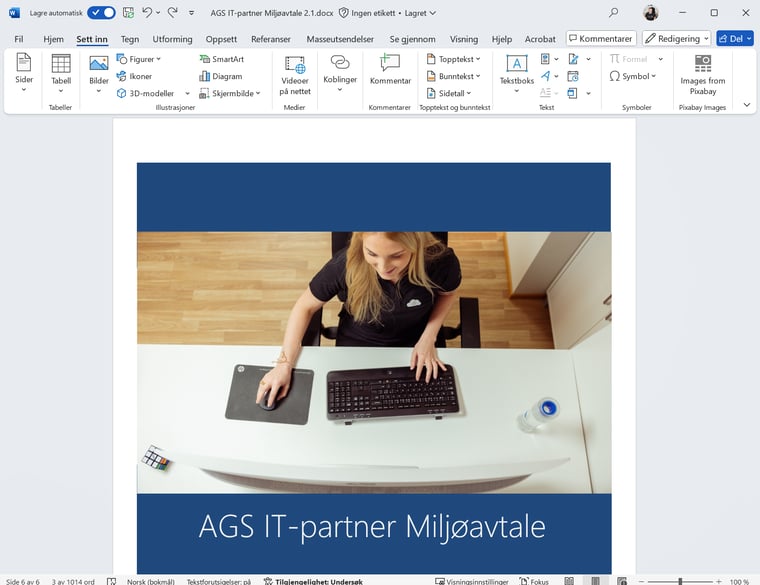Click Videoer på nettet icon

click(x=295, y=64)
